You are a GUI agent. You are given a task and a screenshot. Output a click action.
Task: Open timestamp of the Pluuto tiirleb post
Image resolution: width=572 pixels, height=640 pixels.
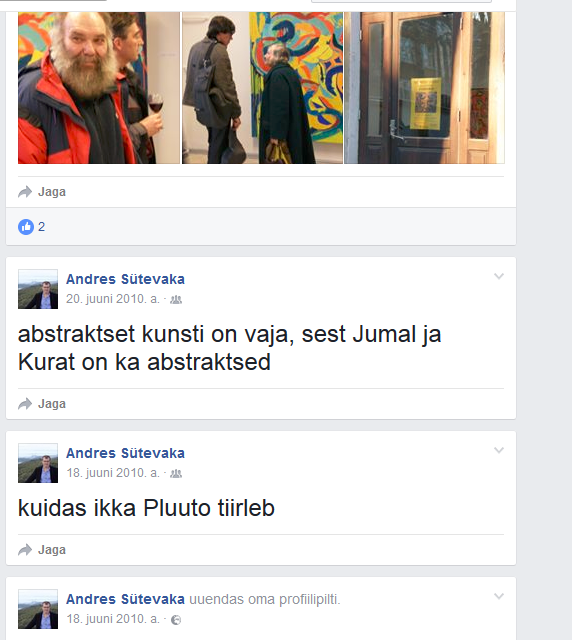click(113, 473)
